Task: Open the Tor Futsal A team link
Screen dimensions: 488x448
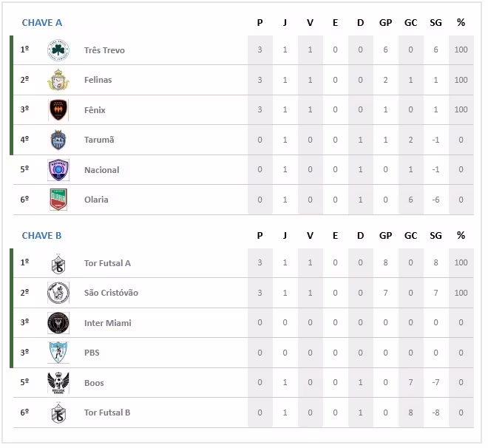Action: click(x=107, y=263)
